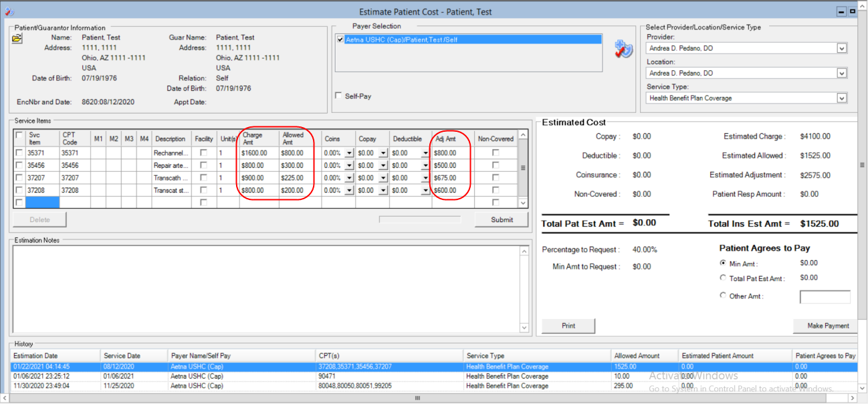Click the Delete button
Image resolution: width=868 pixels, height=404 pixels.
39,219
